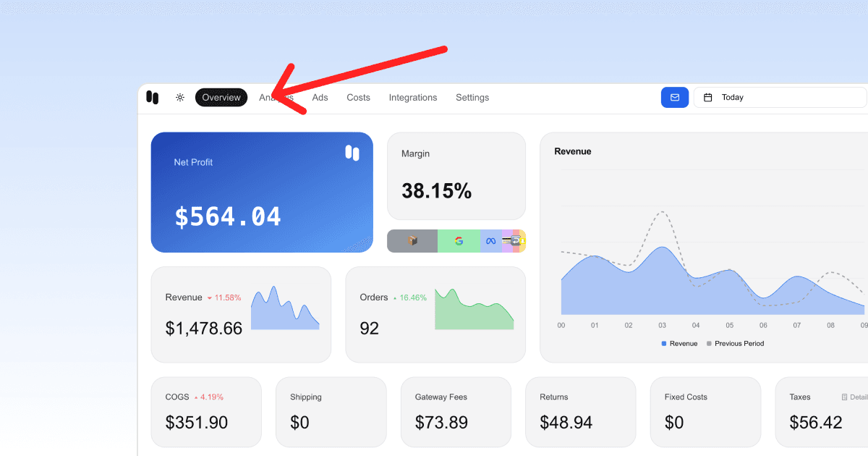
Task: Click the Google icon in the margin breakdown bar
Action: point(459,240)
